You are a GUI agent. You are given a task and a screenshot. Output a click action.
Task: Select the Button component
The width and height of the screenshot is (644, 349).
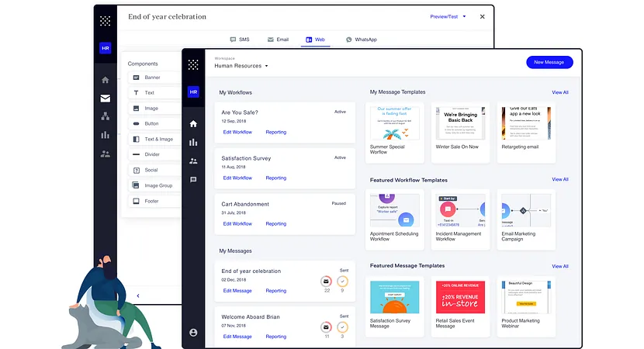pyautogui.click(x=154, y=123)
